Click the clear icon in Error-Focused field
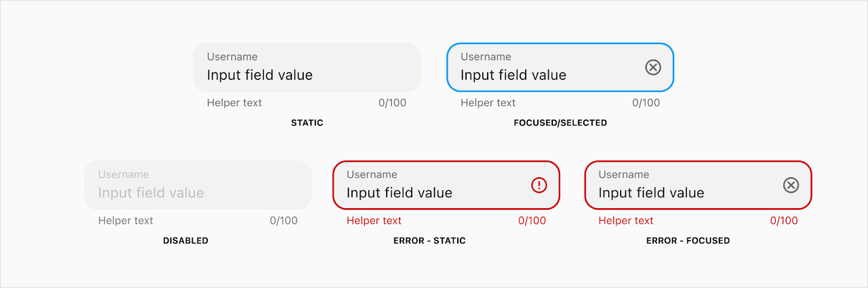The height and width of the screenshot is (288, 868). click(x=791, y=185)
